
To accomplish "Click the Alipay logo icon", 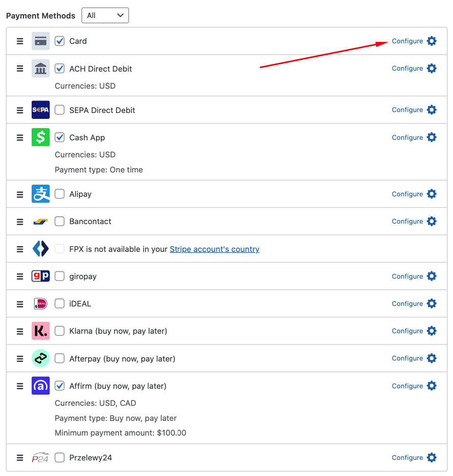I will (x=40, y=194).
